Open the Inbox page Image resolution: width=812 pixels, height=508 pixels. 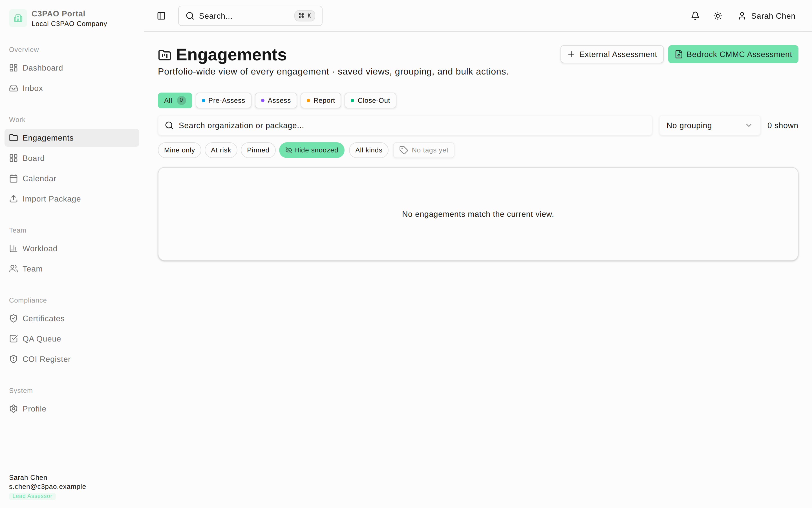tap(72, 88)
